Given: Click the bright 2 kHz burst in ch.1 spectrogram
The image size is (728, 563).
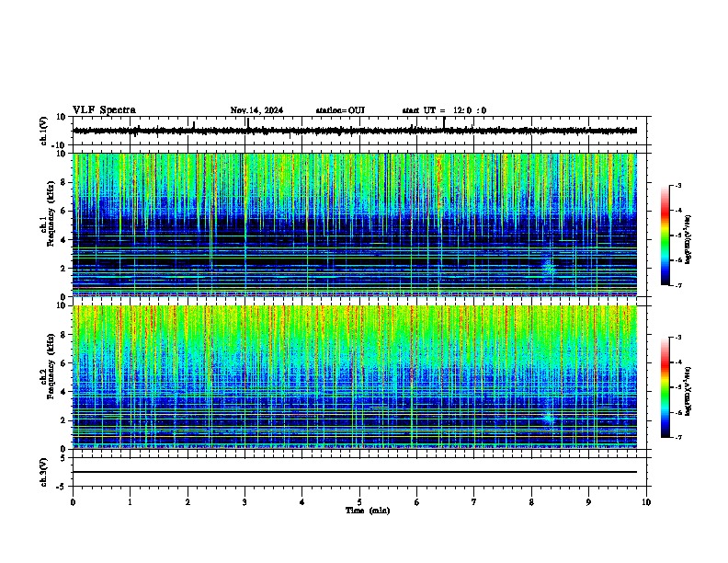Looking at the screenshot, I should click(x=550, y=268).
